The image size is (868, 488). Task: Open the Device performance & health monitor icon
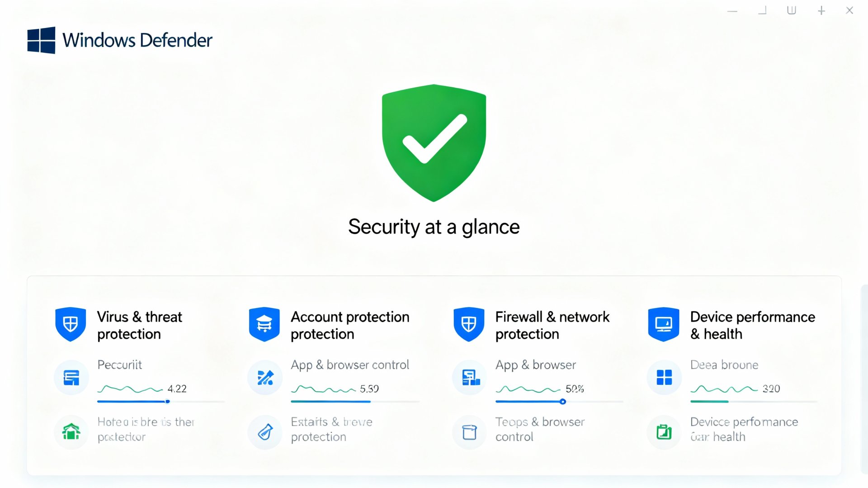point(664,324)
